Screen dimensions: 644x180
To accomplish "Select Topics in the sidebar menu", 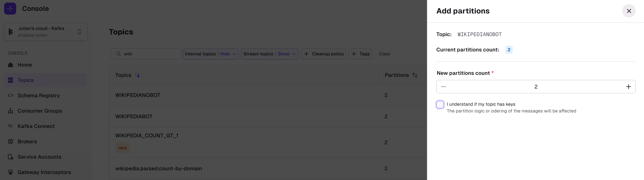I will point(45,80).
